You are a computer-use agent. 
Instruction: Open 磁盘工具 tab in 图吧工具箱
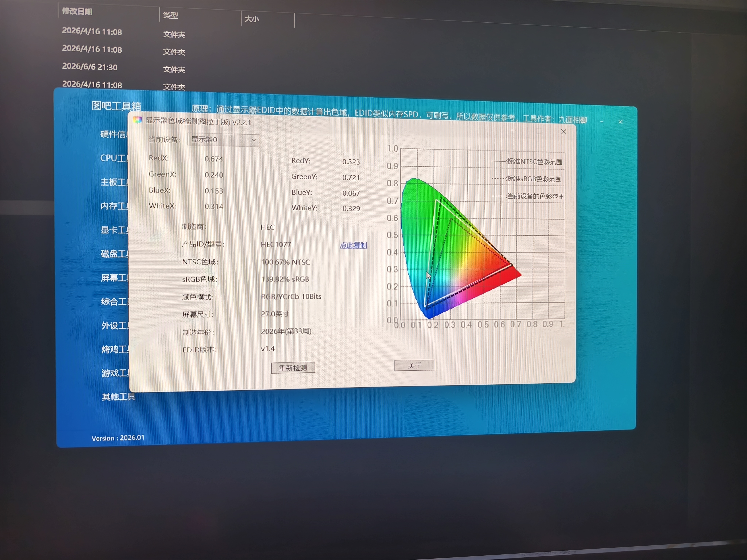[115, 254]
